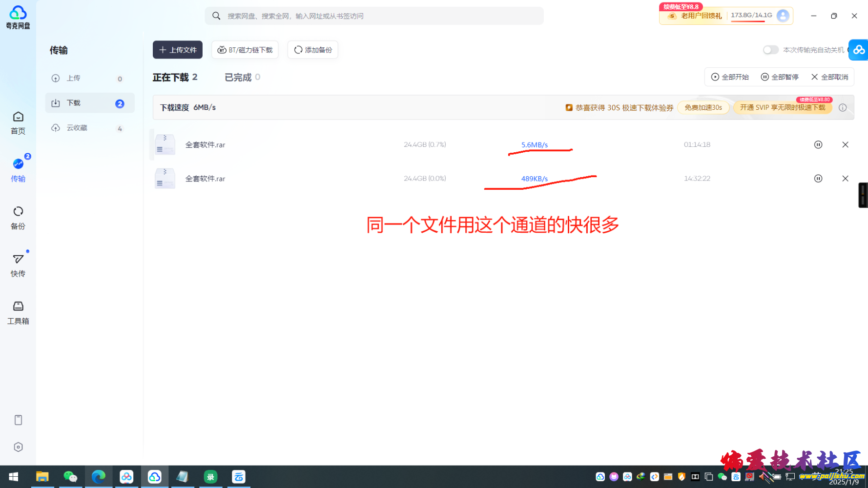Toggle 本次传输完自动关机 auto-shutdown switch
The width and height of the screenshot is (868, 488).
[770, 50]
